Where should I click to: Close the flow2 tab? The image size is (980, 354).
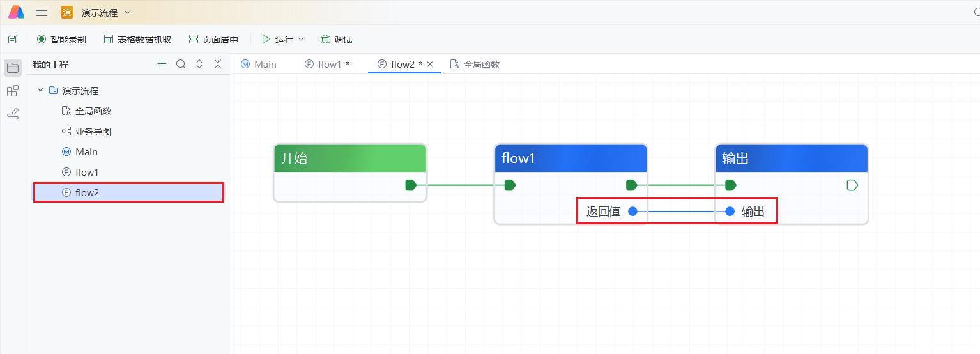[430, 64]
